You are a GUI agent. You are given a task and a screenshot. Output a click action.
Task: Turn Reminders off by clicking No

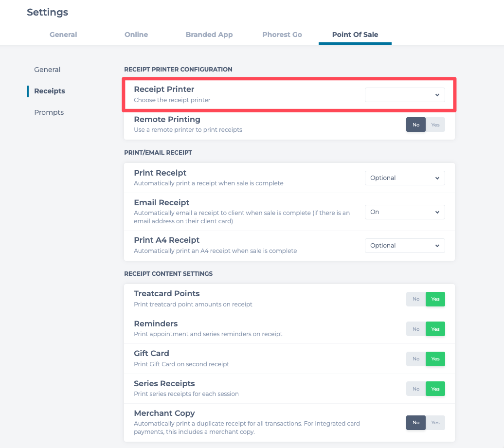pyautogui.click(x=416, y=329)
